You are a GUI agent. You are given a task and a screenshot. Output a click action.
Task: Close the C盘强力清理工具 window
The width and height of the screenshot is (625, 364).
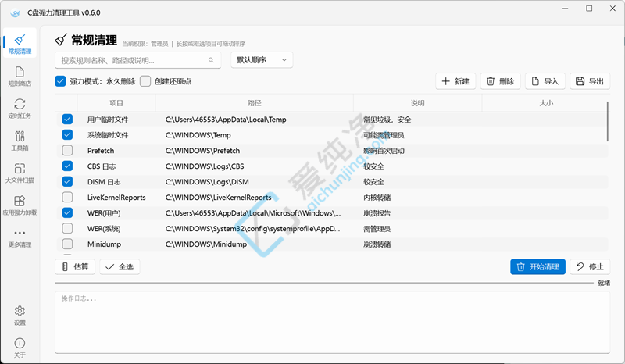tap(612, 9)
